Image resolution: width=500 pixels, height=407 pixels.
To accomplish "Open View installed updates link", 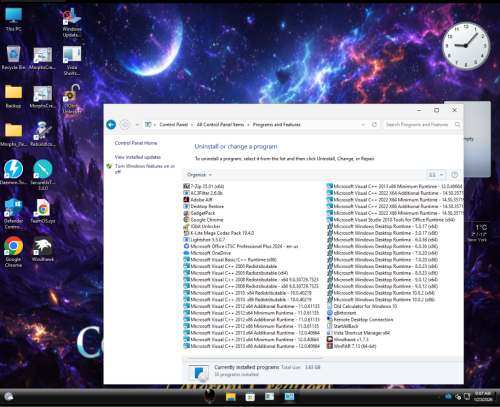I will tap(138, 157).
